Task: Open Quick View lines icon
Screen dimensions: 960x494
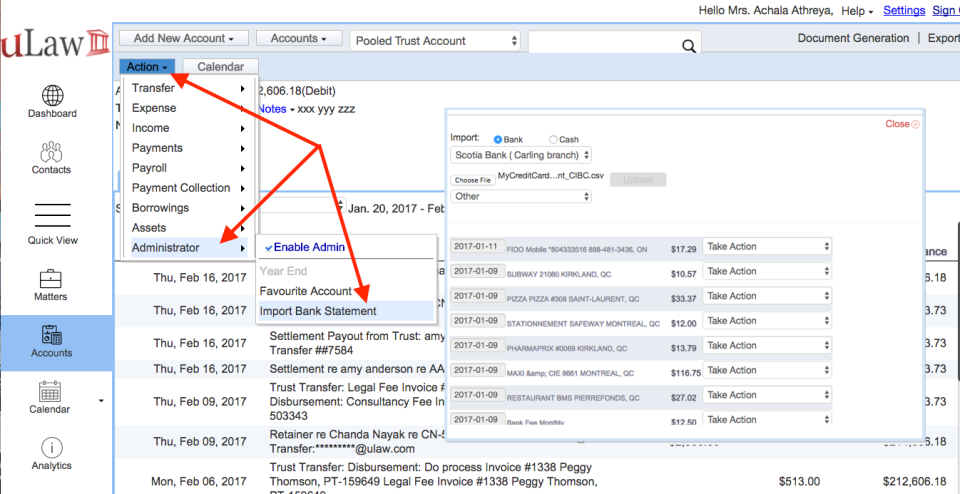Action: pyautogui.click(x=53, y=216)
